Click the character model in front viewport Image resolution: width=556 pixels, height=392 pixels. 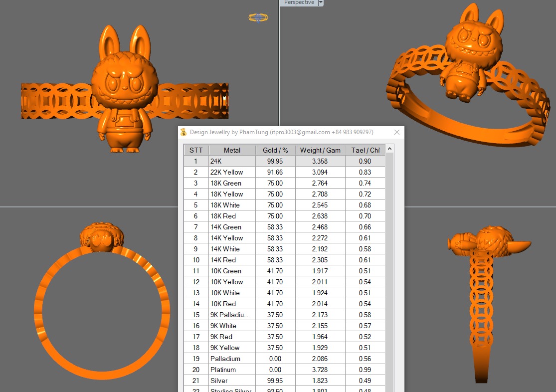coord(125,89)
